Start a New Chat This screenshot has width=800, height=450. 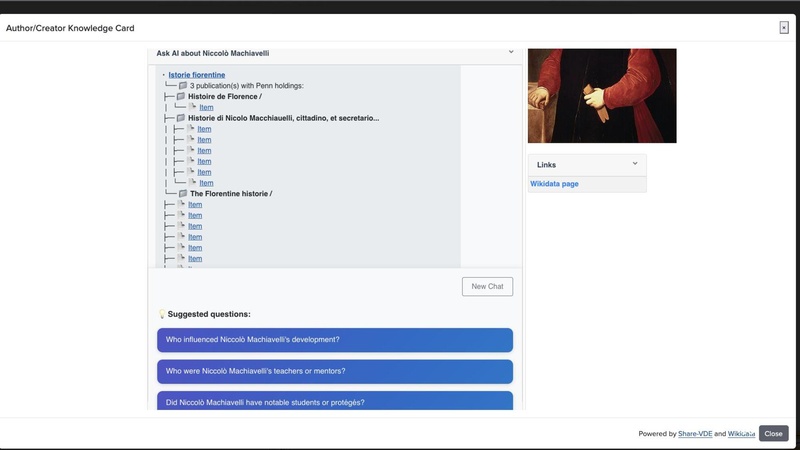[x=487, y=287]
